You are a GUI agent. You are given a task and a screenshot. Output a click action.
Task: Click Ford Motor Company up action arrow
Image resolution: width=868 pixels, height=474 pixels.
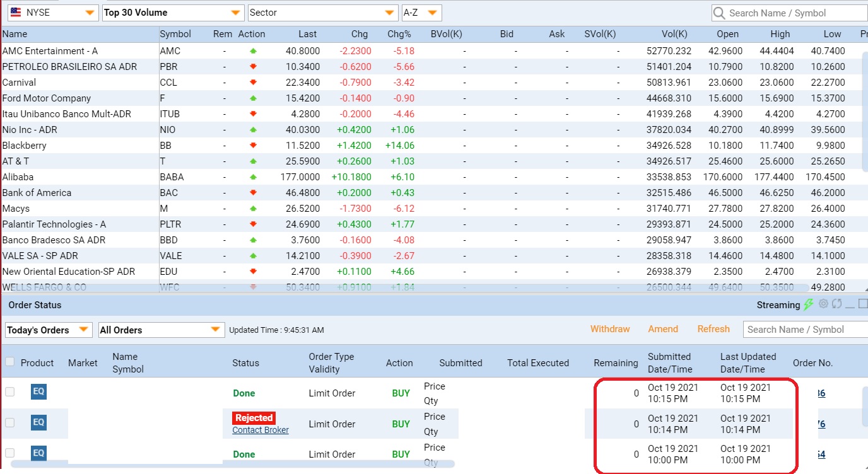[254, 98]
